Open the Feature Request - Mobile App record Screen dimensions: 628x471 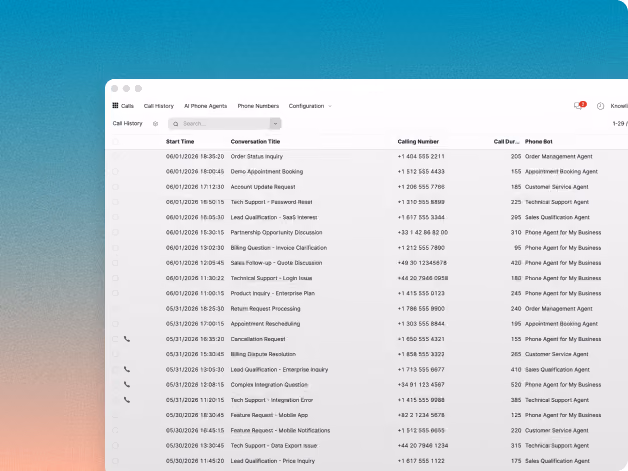click(x=269, y=415)
